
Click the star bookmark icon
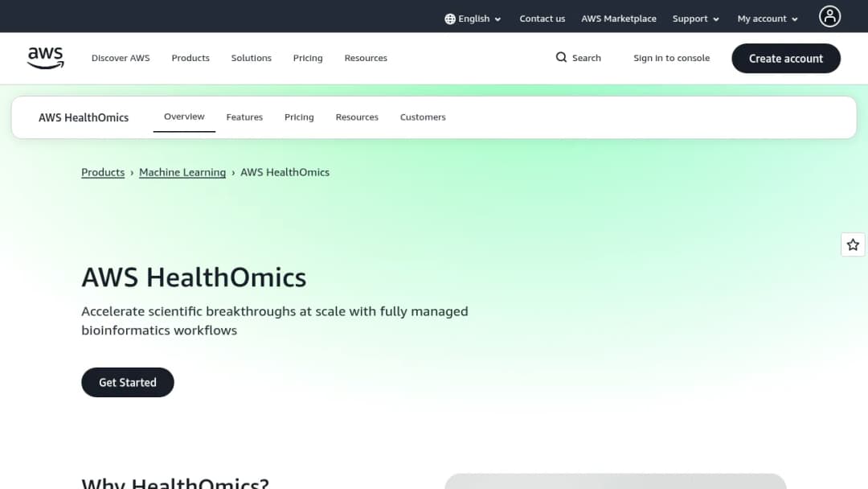click(853, 244)
